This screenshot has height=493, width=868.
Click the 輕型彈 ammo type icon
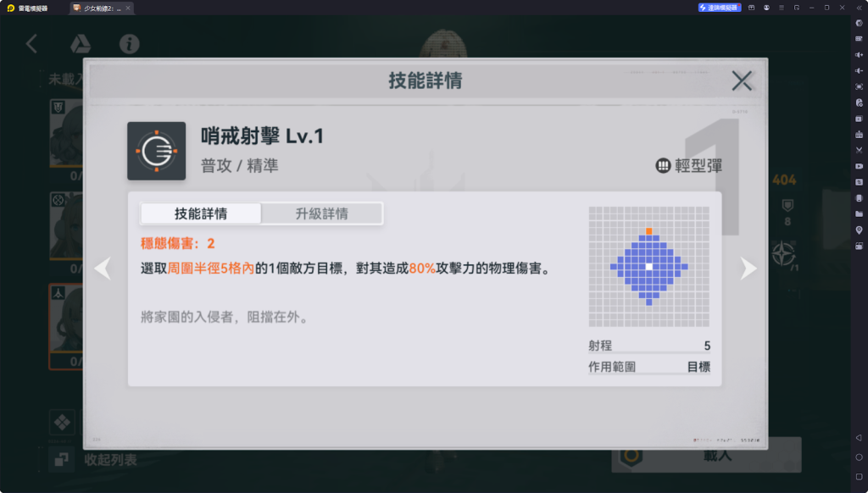pos(663,165)
